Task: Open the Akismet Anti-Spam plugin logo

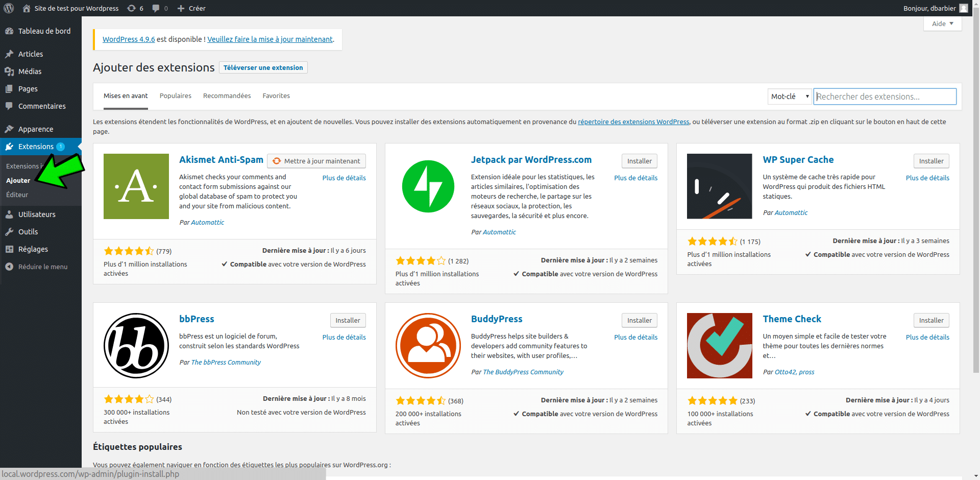Action: click(x=136, y=186)
